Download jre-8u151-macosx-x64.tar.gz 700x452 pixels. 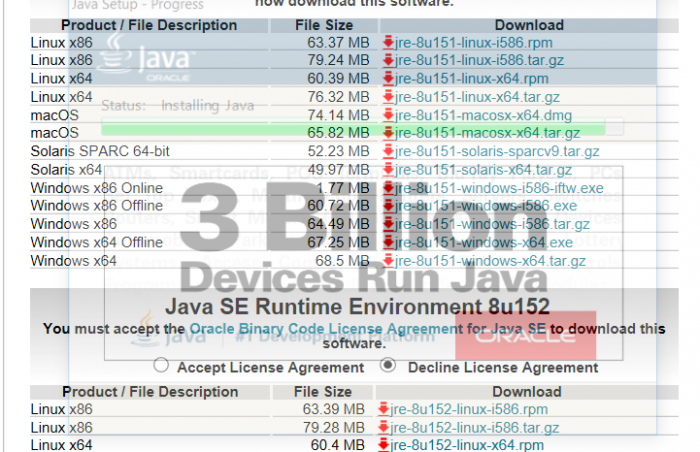coord(488,133)
